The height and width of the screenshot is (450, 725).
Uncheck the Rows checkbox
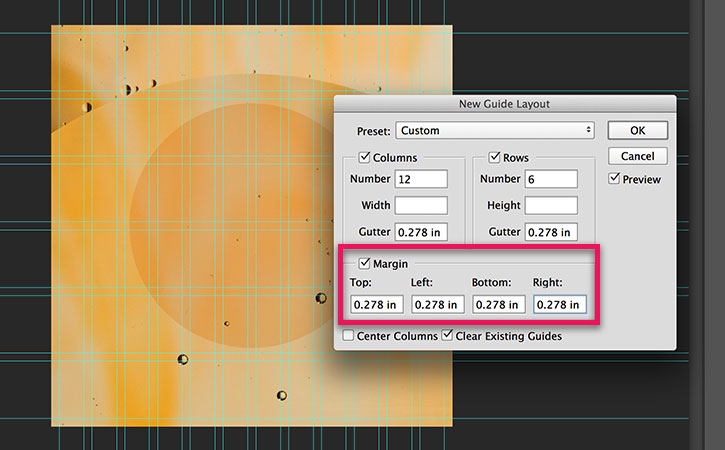click(x=495, y=157)
